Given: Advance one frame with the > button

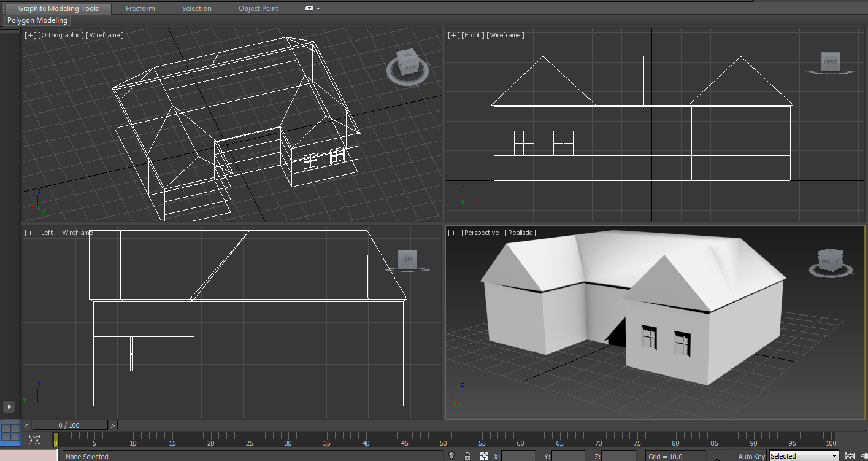Looking at the screenshot, I should (112, 424).
